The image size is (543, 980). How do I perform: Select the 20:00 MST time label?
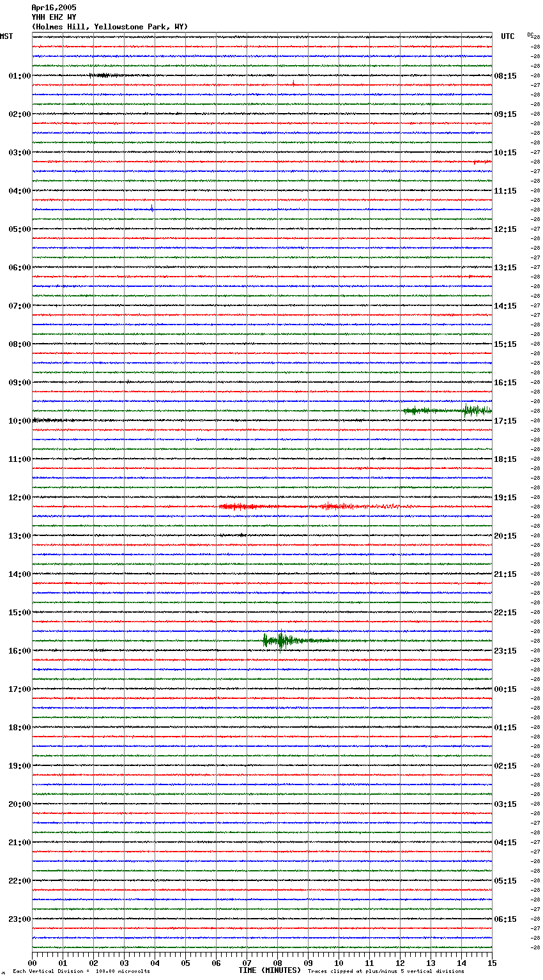click(x=20, y=804)
